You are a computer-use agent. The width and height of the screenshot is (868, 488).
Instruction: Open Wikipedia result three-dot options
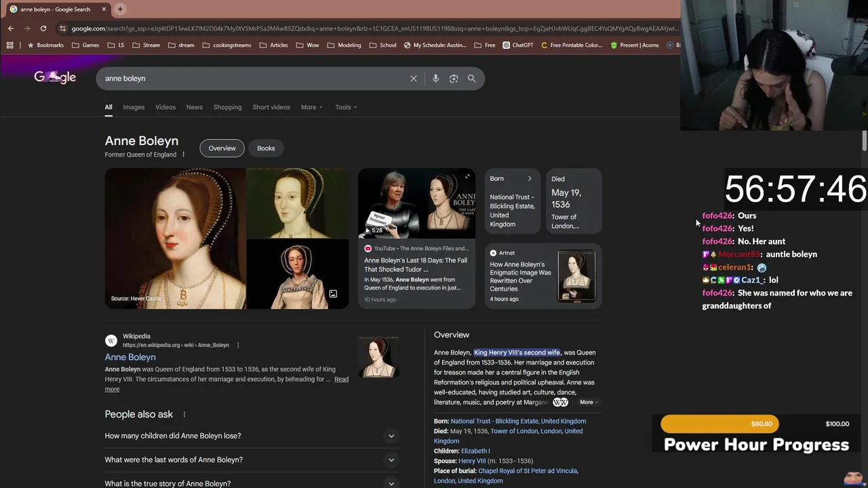coord(238,345)
